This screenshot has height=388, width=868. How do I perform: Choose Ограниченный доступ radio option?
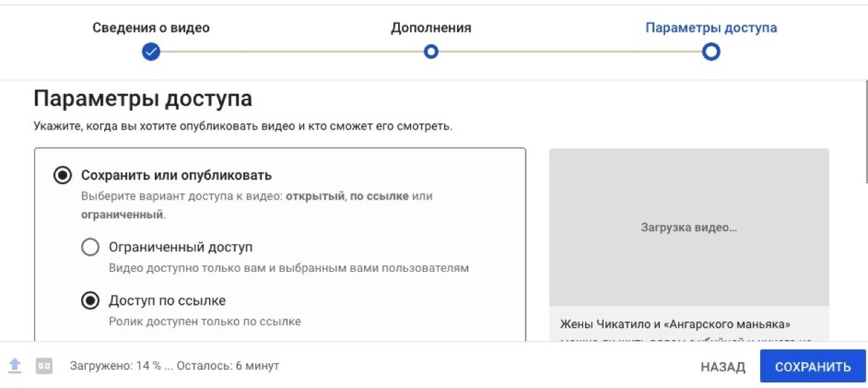[90, 248]
